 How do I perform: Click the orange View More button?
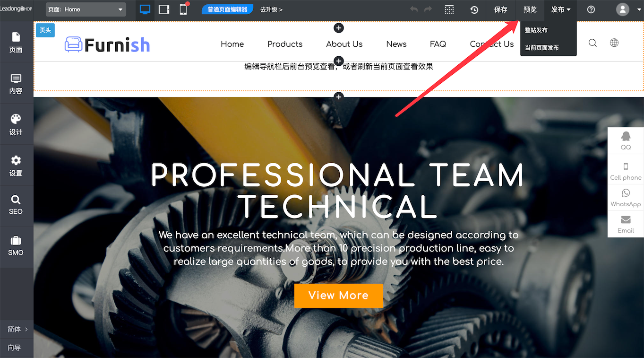pyautogui.click(x=338, y=296)
